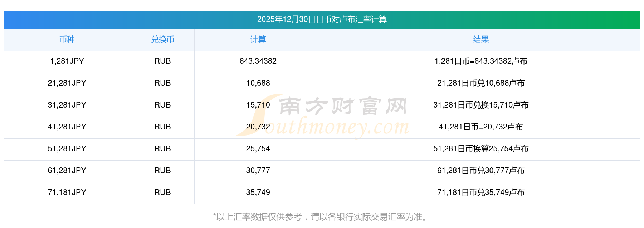Select the value 35,749 in the 计算 column
Viewport: 644px width, 228px height.
(x=258, y=193)
